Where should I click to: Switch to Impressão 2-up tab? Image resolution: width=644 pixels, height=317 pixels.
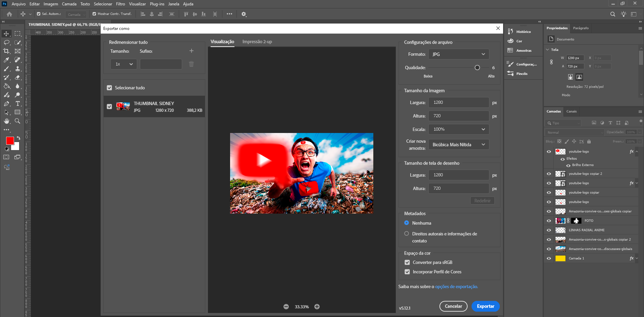tap(257, 42)
